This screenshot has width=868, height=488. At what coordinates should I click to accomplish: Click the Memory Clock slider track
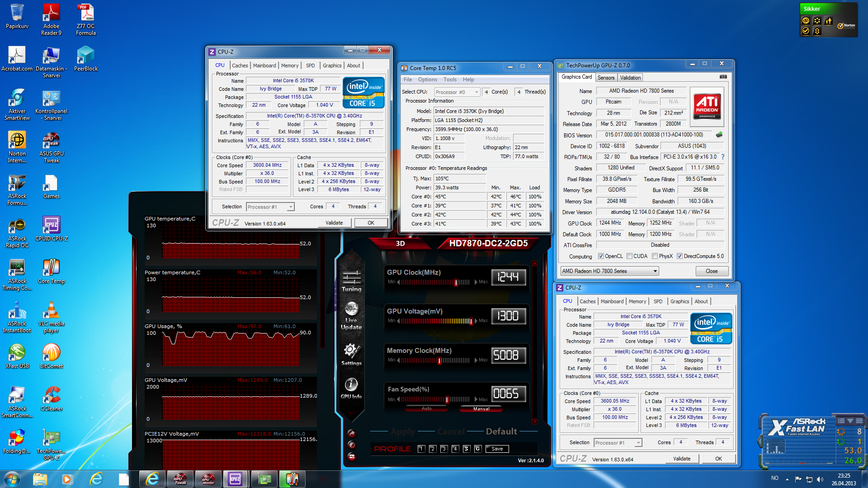436,360
